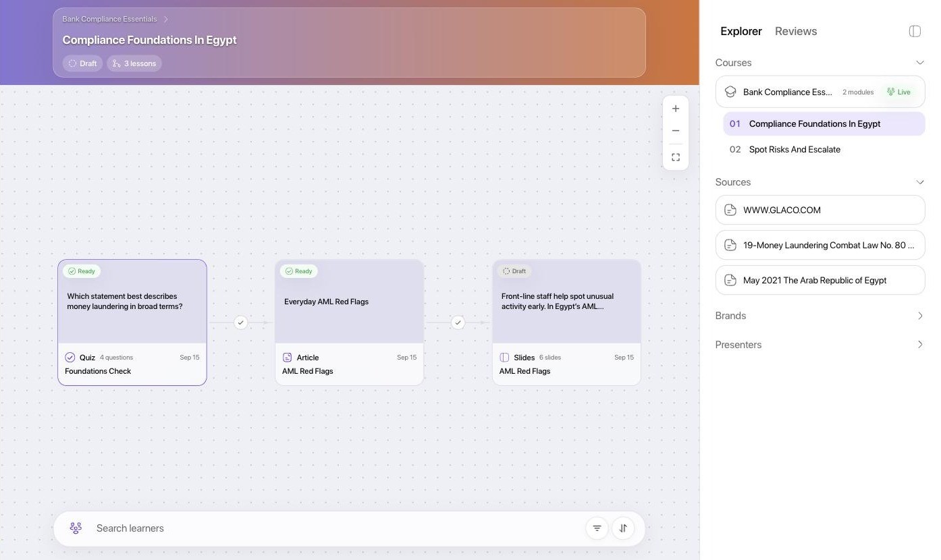Click the connector checkmark between Quiz and Article
The image size is (941, 560).
pyautogui.click(x=241, y=323)
